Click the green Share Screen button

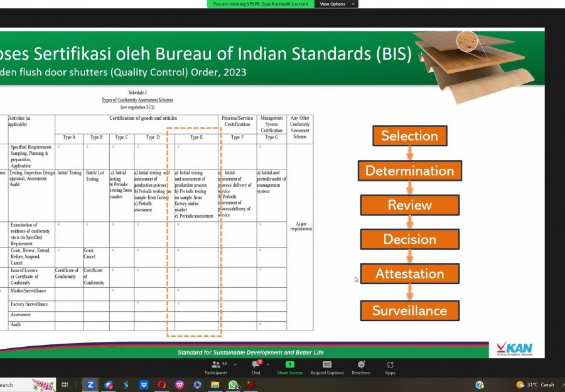[289, 368]
